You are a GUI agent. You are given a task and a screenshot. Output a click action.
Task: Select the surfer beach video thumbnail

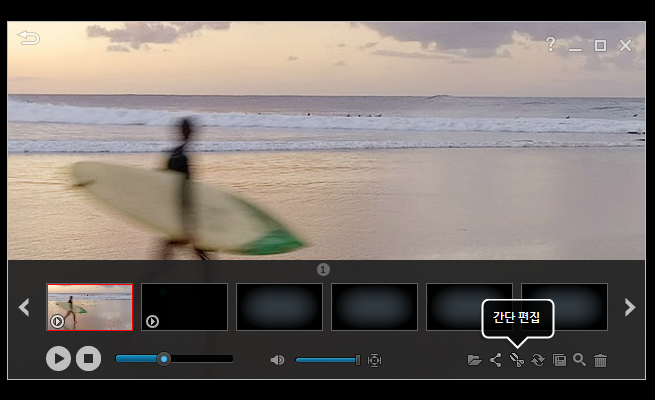[x=90, y=307]
